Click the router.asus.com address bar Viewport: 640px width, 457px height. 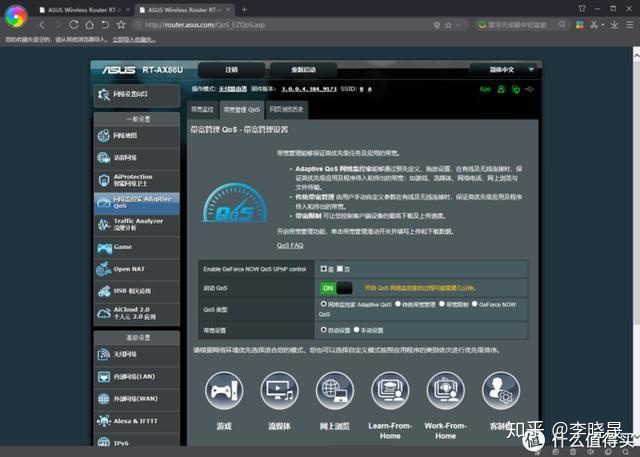click(286, 25)
